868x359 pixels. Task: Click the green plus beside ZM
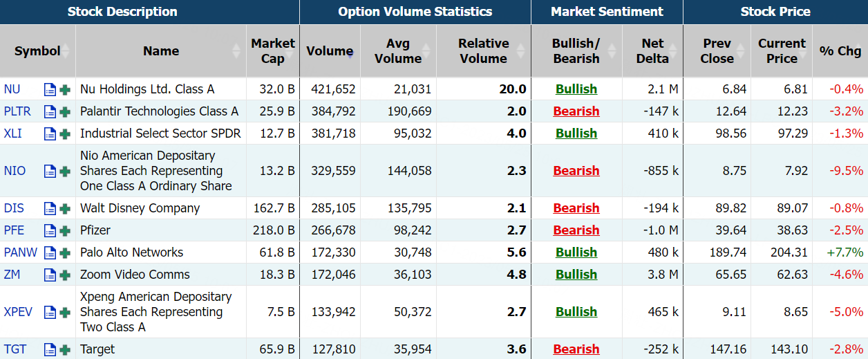pyautogui.click(x=65, y=275)
